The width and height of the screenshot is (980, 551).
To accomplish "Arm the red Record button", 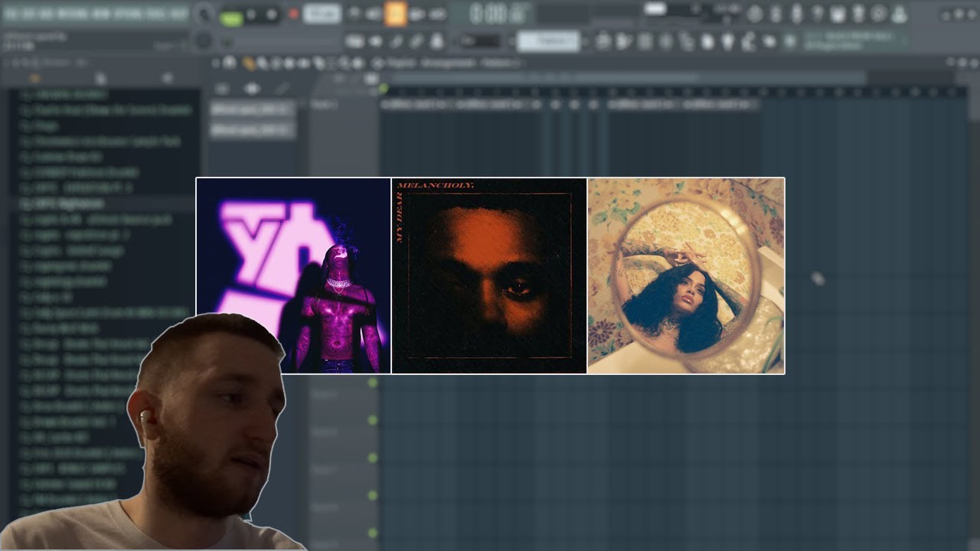I will (293, 15).
